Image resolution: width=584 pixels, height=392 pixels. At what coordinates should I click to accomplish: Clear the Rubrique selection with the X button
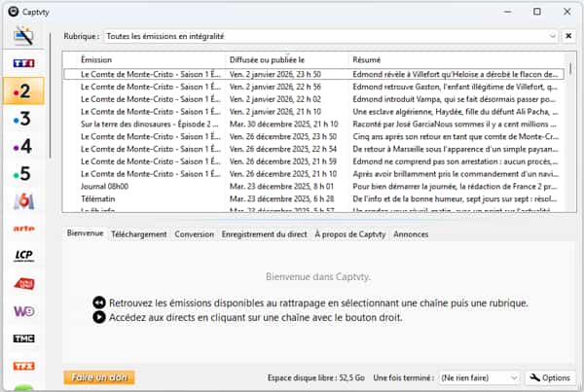click(x=568, y=36)
